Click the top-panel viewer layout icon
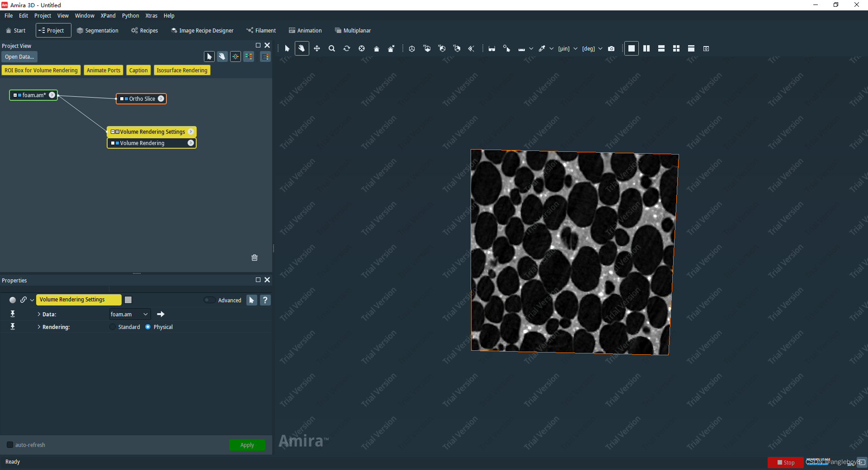This screenshot has width=868, height=470. pyautogui.click(x=691, y=48)
